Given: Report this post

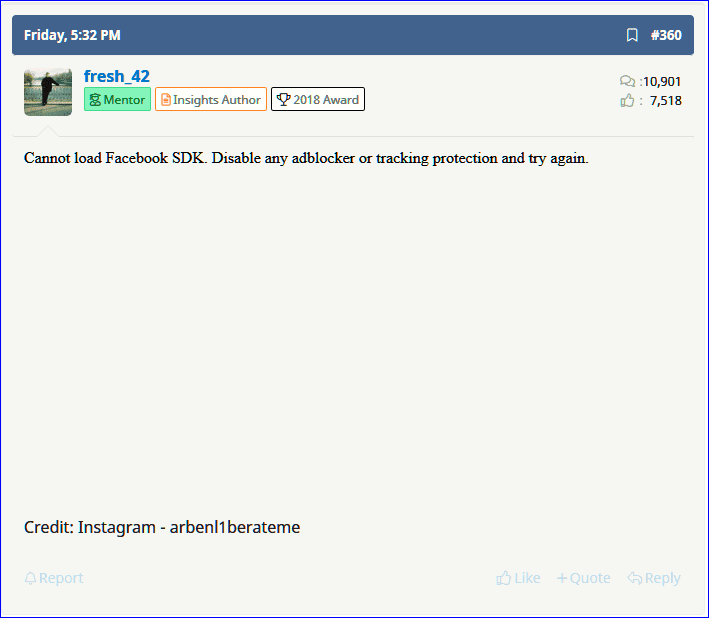Looking at the screenshot, I should click(54, 578).
